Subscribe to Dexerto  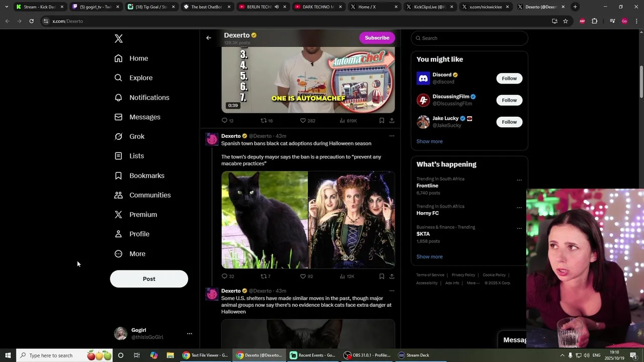coord(377,38)
